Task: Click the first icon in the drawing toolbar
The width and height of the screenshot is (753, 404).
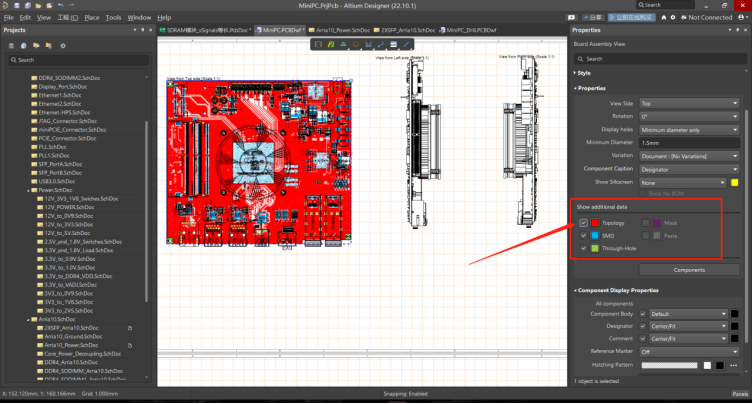Action: (319, 44)
